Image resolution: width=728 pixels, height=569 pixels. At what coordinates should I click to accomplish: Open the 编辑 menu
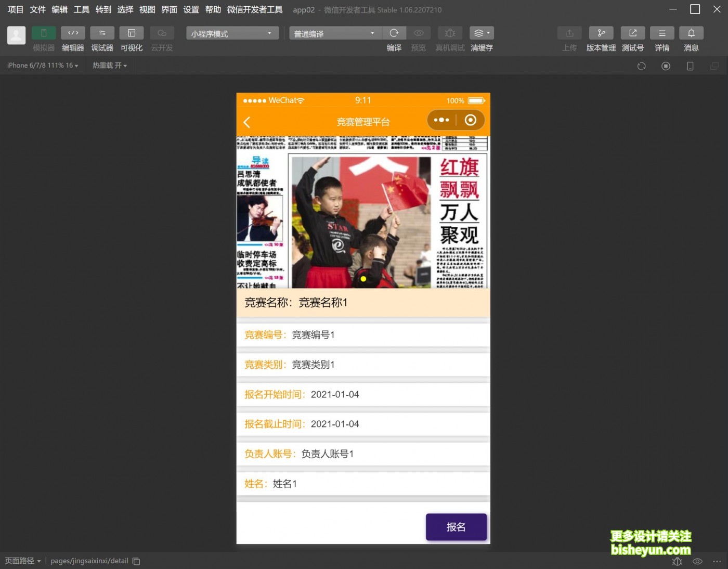coord(59,9)
